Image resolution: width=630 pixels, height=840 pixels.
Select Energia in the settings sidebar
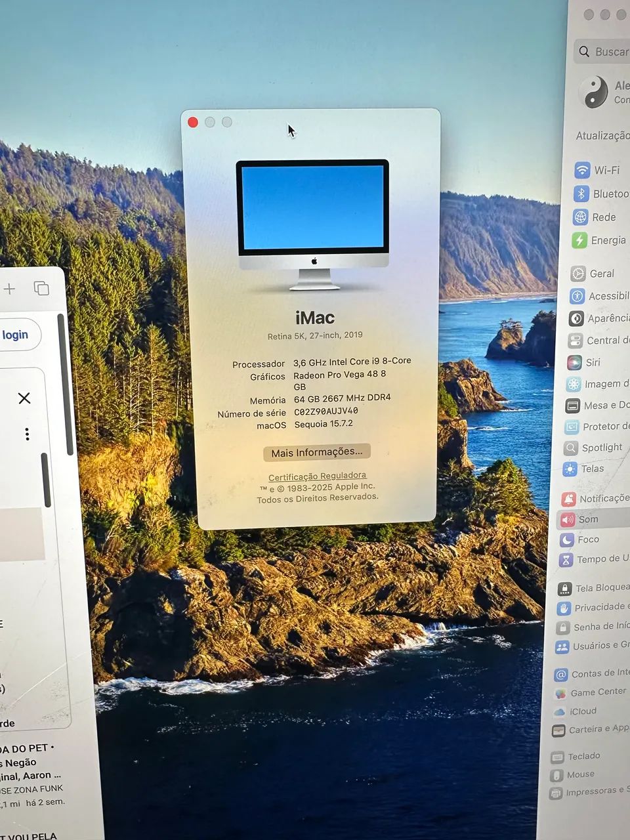tap(599, 240)
